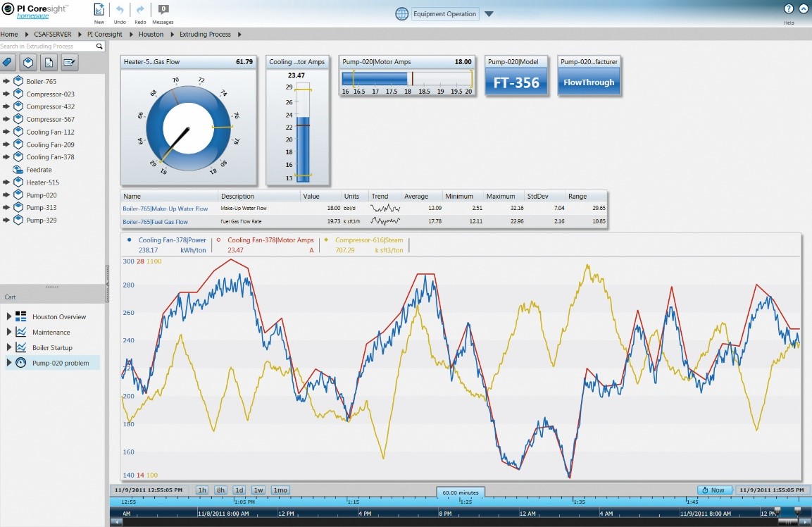Select the tag filter icon in sidebar
The height and width of the screenshot is (527, 812).
(8, 63)
